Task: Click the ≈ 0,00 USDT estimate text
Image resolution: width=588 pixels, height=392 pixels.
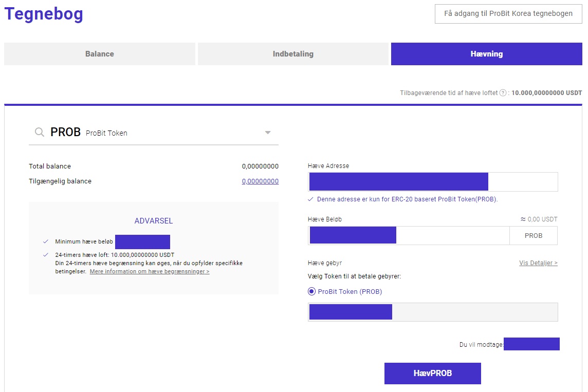Action: tap(539, 219)
